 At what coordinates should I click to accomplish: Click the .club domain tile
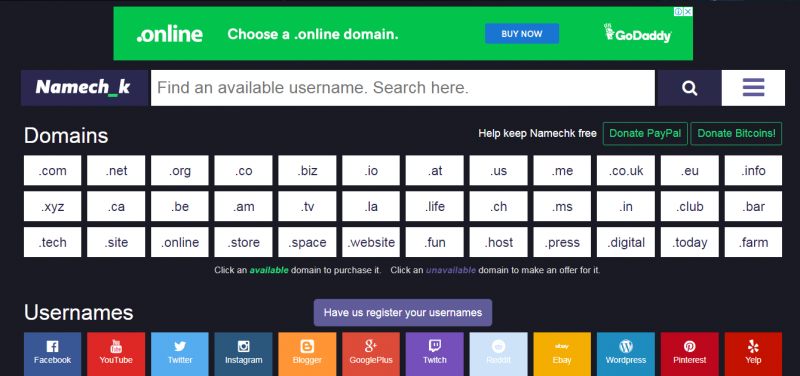coord(690,206)
